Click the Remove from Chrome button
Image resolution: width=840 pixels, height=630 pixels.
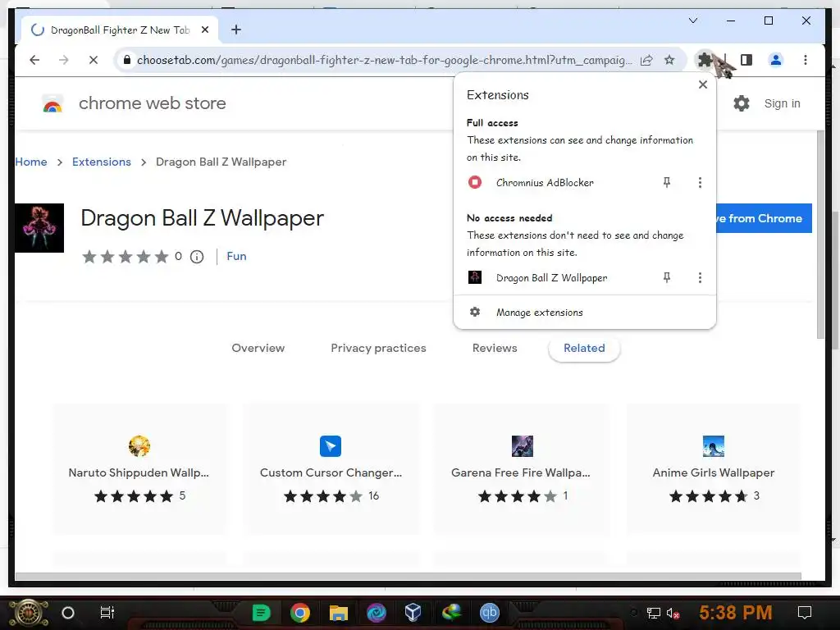tap(764, 218)
